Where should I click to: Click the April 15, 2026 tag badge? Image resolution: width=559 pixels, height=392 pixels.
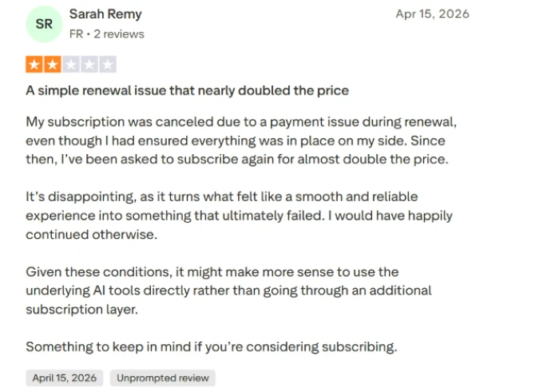coord(65,378)
